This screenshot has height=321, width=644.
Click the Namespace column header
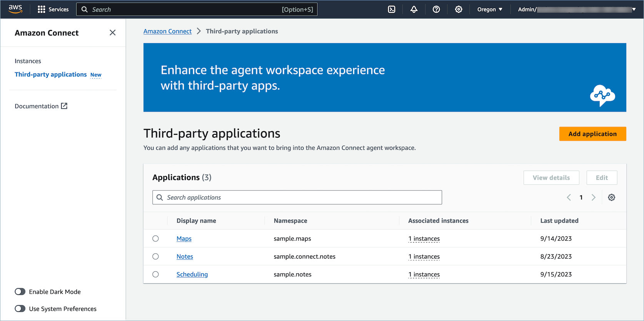pyautogui.click(x=290, y=221)
